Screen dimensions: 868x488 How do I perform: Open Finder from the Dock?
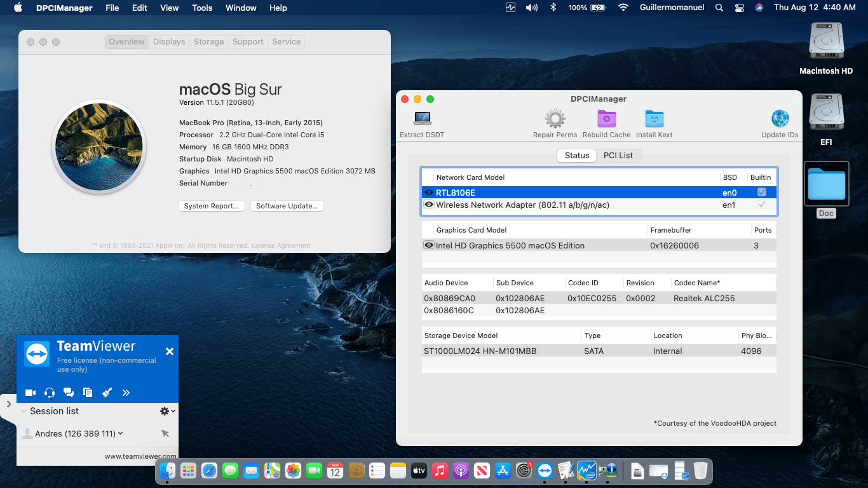(x=168, y=470)
